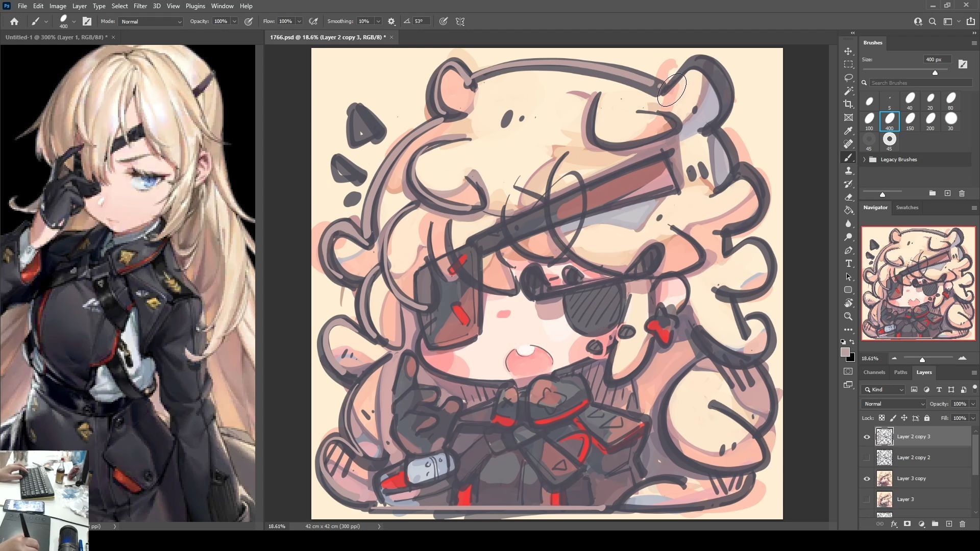Switch to the Swatches tab

coord(907,208)
